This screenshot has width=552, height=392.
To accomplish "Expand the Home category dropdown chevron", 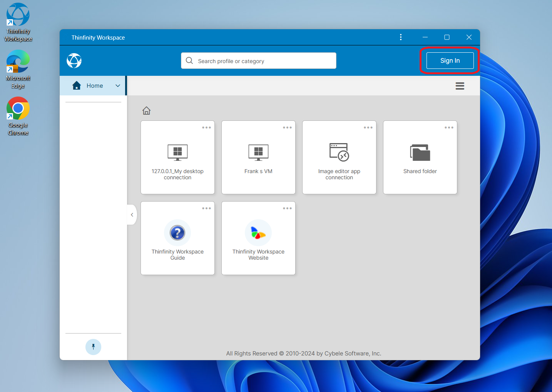I will coord(118,86).
